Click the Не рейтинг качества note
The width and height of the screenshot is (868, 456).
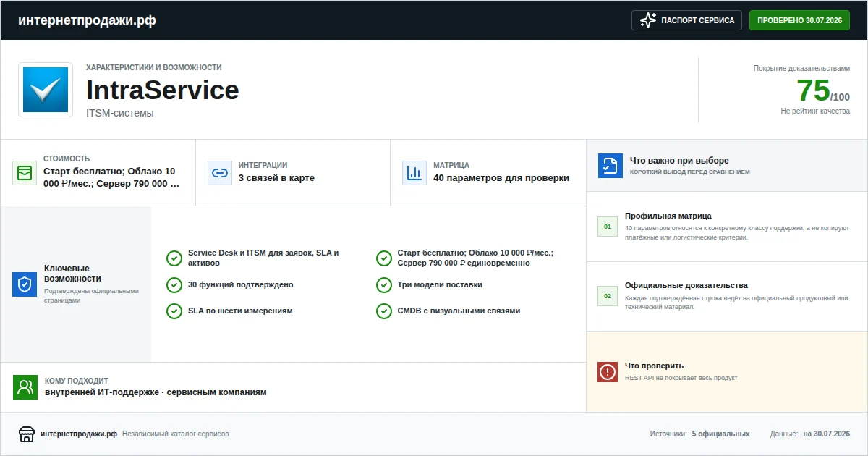[815, 111]
